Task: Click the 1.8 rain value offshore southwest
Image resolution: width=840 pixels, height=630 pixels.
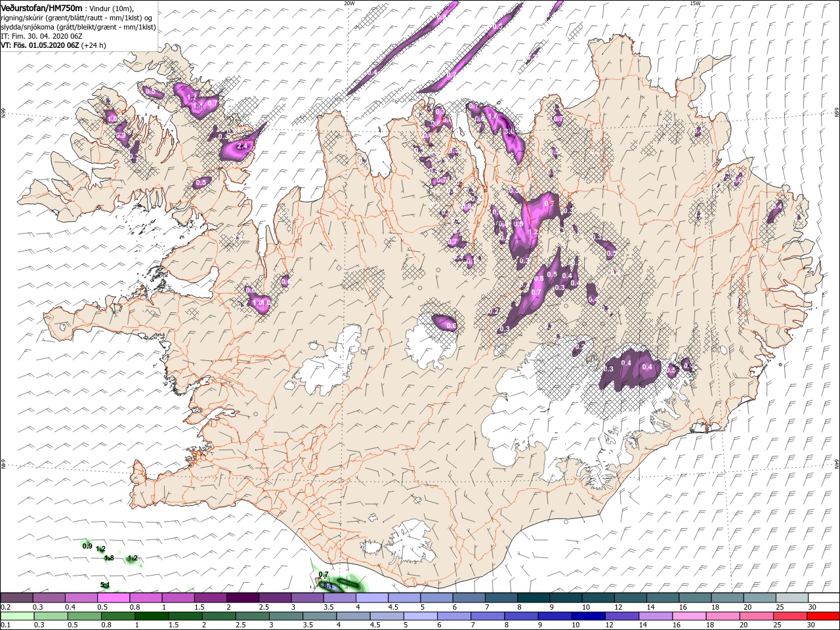Action: pos(109,558)
